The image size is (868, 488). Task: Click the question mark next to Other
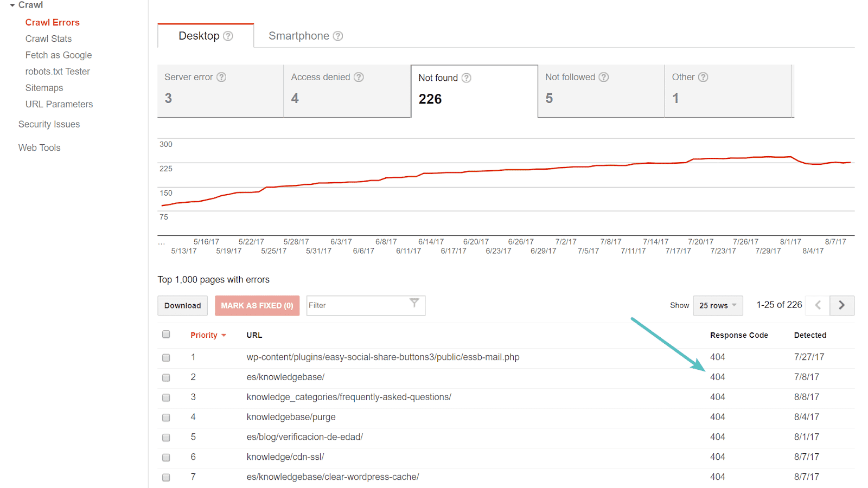tap(704, 77)
